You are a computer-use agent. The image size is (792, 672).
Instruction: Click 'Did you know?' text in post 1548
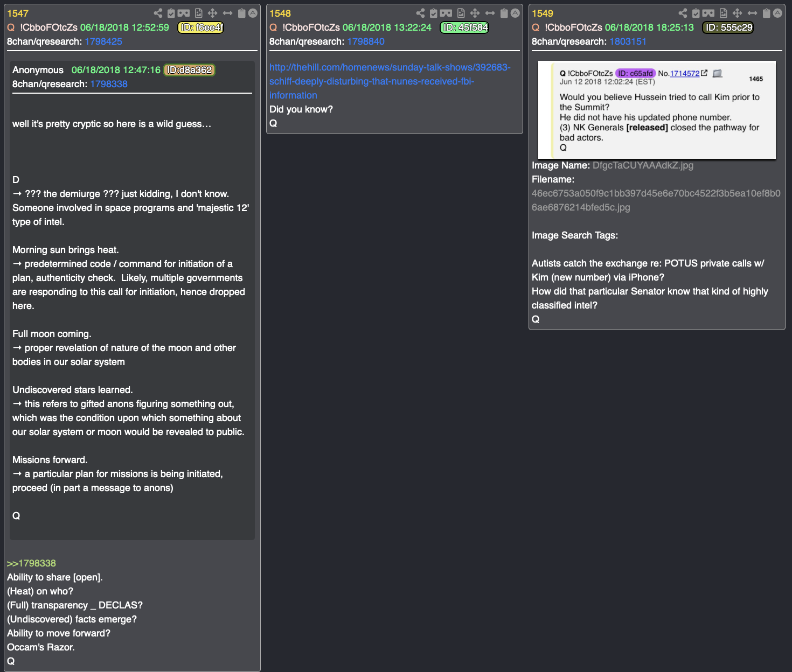coord(301,109)
